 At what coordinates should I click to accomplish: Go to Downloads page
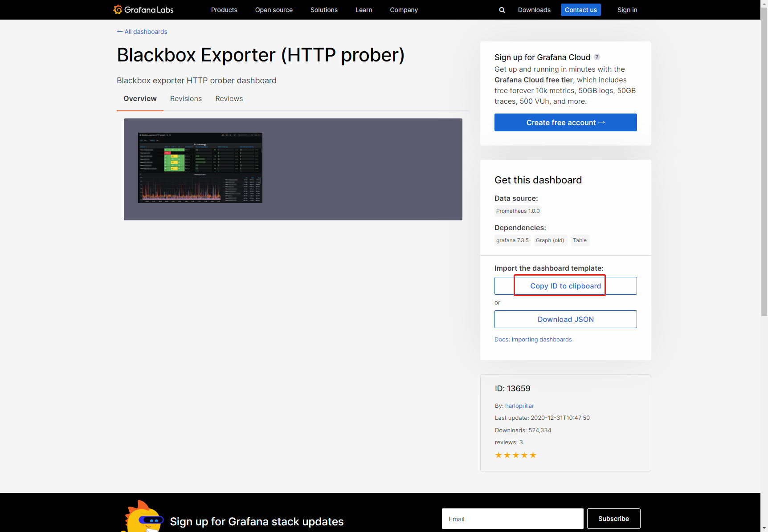[534, 10]
